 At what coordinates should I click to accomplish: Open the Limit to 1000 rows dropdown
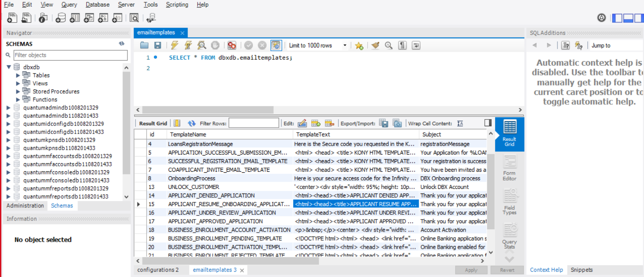pos(345,45)
